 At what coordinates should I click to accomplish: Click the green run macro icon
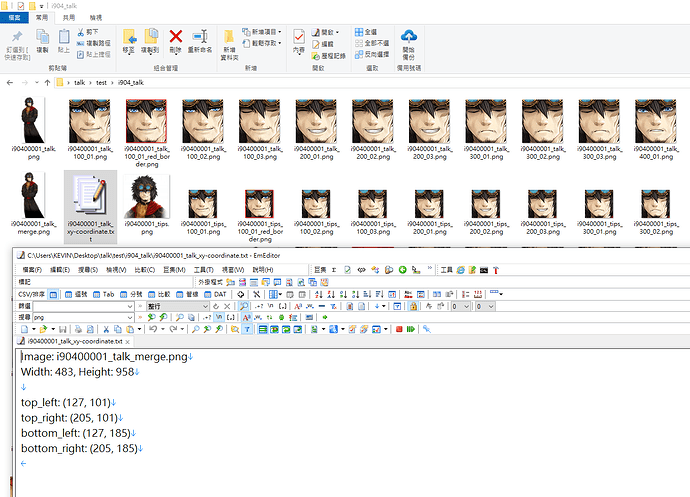[411, 329]
